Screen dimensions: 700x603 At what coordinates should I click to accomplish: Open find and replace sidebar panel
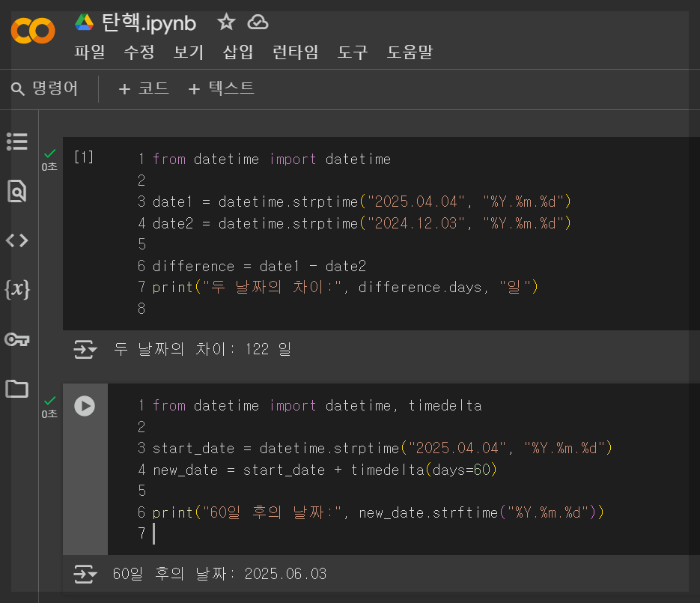[17, 191]
